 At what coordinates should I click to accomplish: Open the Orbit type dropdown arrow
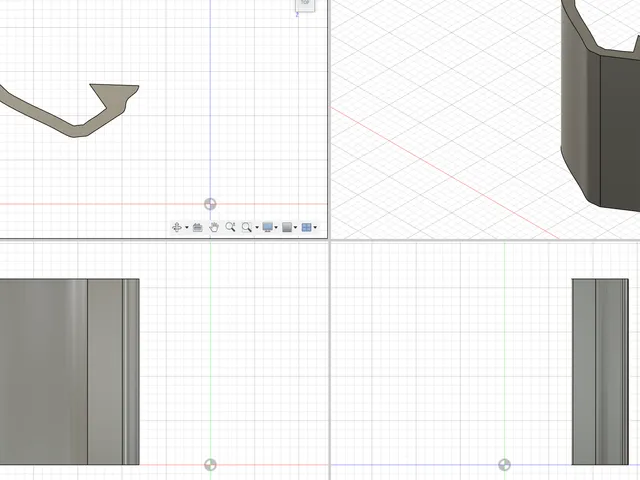187,228
